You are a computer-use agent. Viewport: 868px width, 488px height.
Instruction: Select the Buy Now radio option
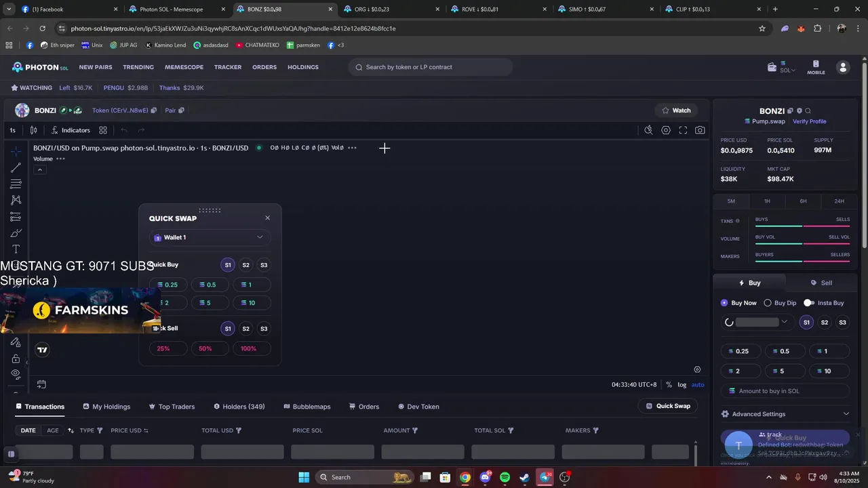738,303
